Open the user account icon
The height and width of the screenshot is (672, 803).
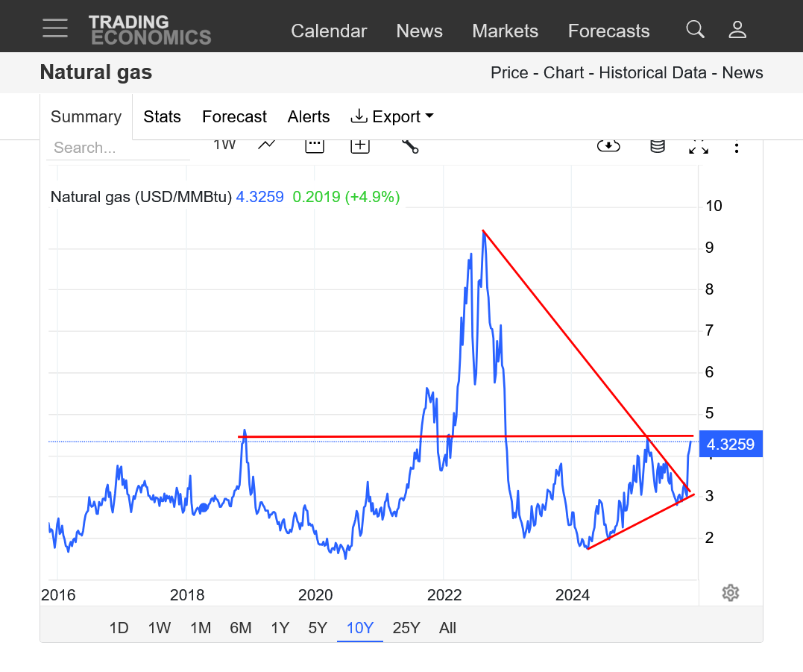(x=737, y=30)
